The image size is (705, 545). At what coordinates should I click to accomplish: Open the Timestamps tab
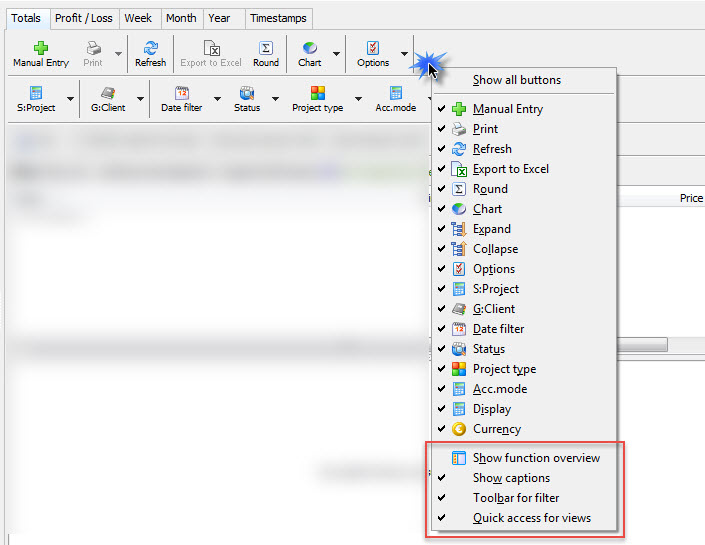pos(278,18)
